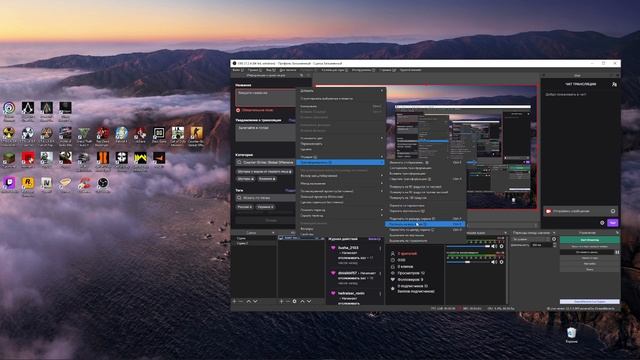Send message with purple Чат button
Screen dimensions: 640x360
pyautogui.click(x=613, y=223)
